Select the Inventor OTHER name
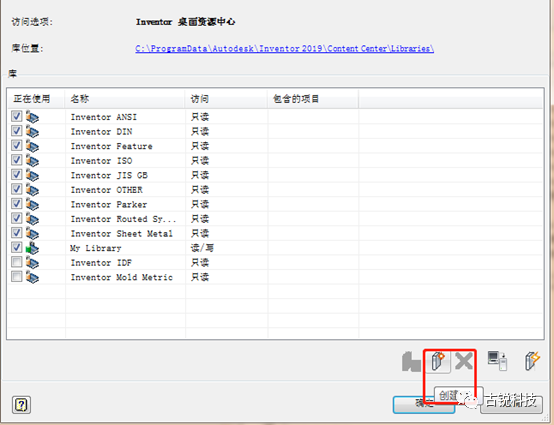 click(x=107, y=190)
